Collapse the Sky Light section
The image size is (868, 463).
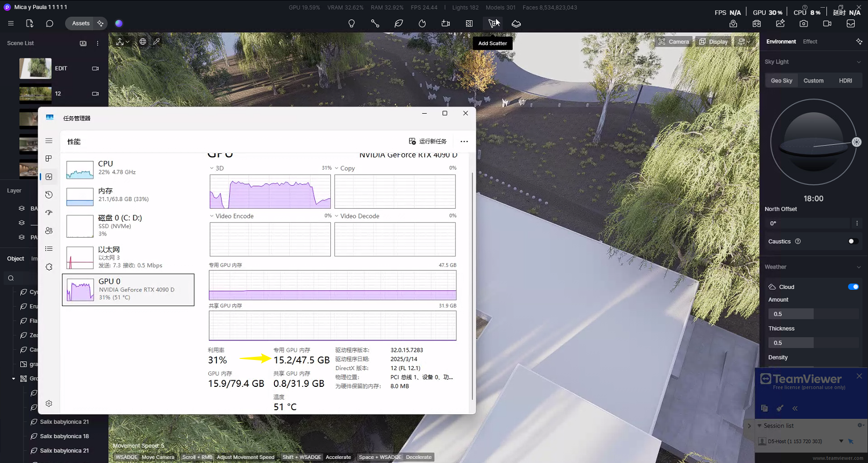coord(859,62)
